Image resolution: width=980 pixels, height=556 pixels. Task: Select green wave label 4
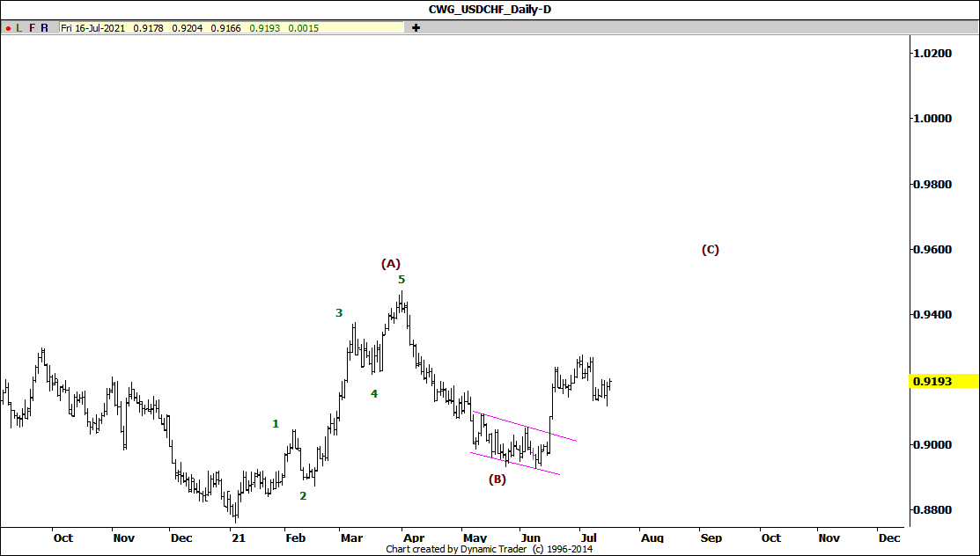[x=373, y=393]
